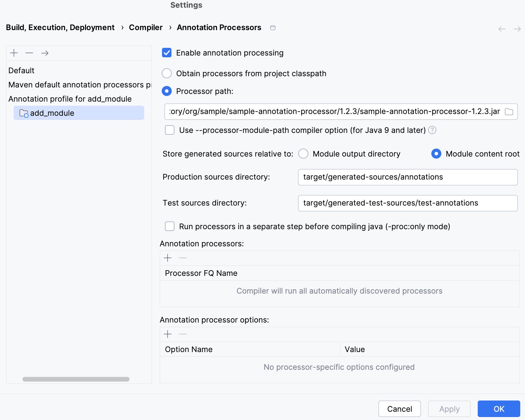This screenshot has height=420, width=525.
Task: Enable Use --processor-module-path compiler option
Action: click(170, 130)
